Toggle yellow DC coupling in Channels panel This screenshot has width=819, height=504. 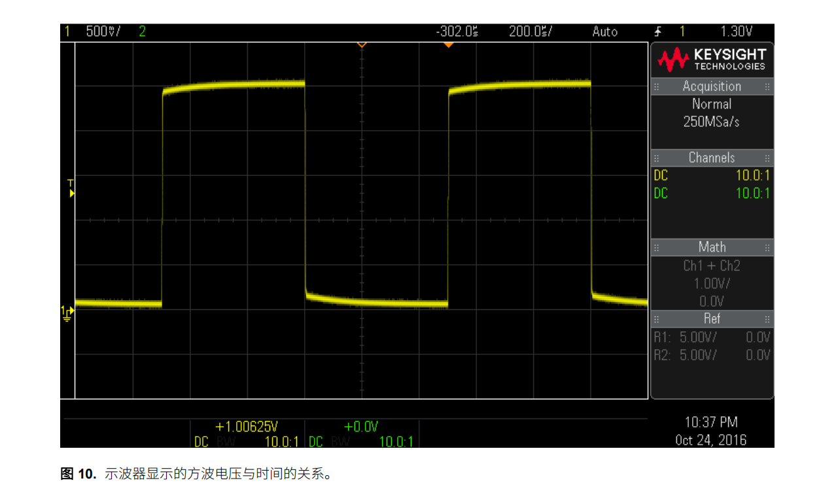(661, 175)
